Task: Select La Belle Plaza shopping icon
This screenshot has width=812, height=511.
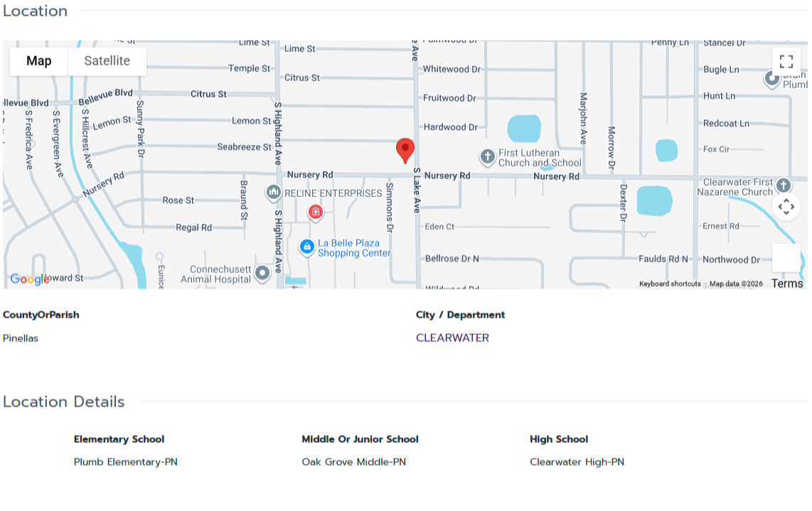Action: click(x=307, y=247)
